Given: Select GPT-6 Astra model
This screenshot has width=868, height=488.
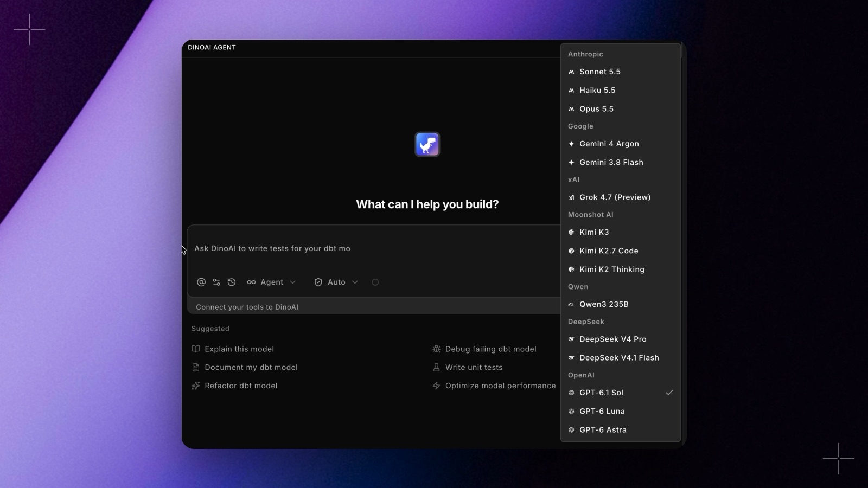Looking at the screenshot, I should pos(621,430).
